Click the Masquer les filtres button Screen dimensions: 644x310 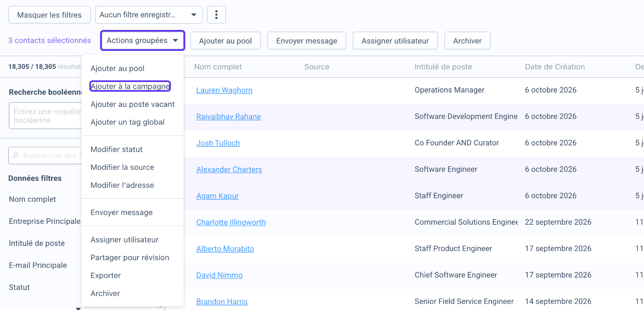(49, 15)
